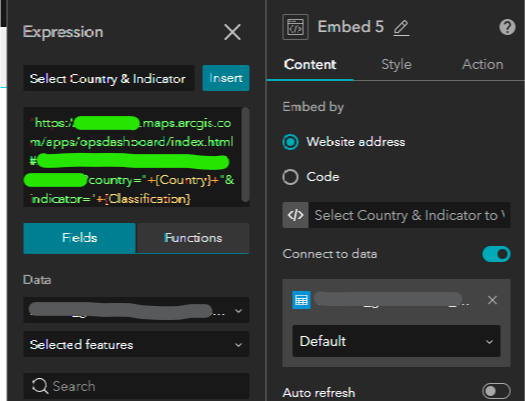The height and width of the screenshot is (401, 525).
Task: Switch to Style tab
Action: 396,64
